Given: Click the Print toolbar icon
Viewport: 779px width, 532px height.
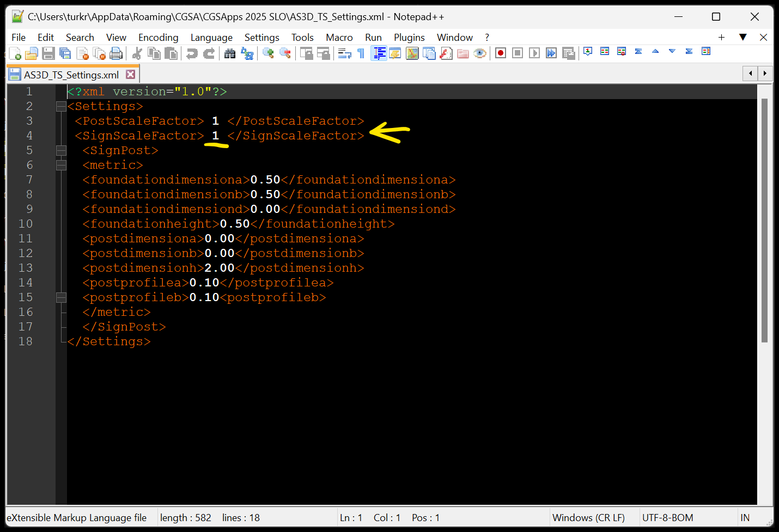Looking at the screenshot, I should tap(115, 53).
